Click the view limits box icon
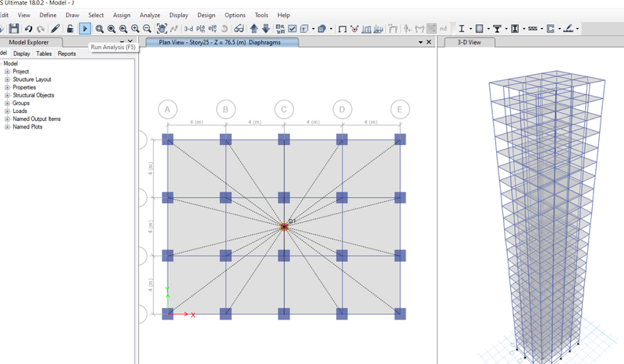Image resolution: width=624 pixels, height=364 pixels. pyautogui.click(x=304, y=29)
